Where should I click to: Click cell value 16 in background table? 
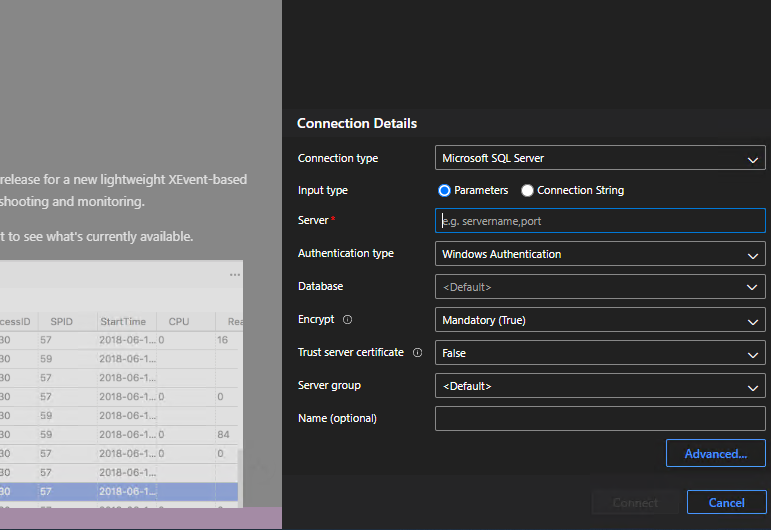(x=222, y=340)
